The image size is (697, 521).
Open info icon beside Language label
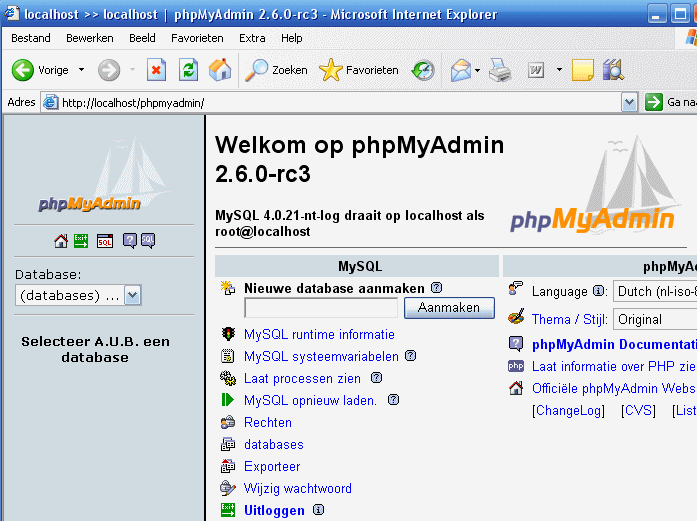click(599, 291)
